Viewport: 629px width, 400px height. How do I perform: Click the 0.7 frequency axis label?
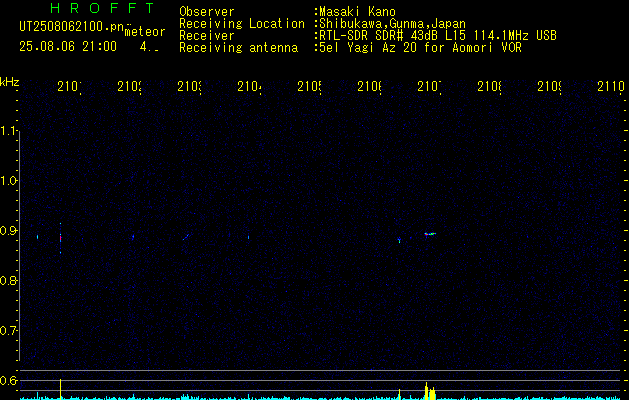(x=8, y=331)
